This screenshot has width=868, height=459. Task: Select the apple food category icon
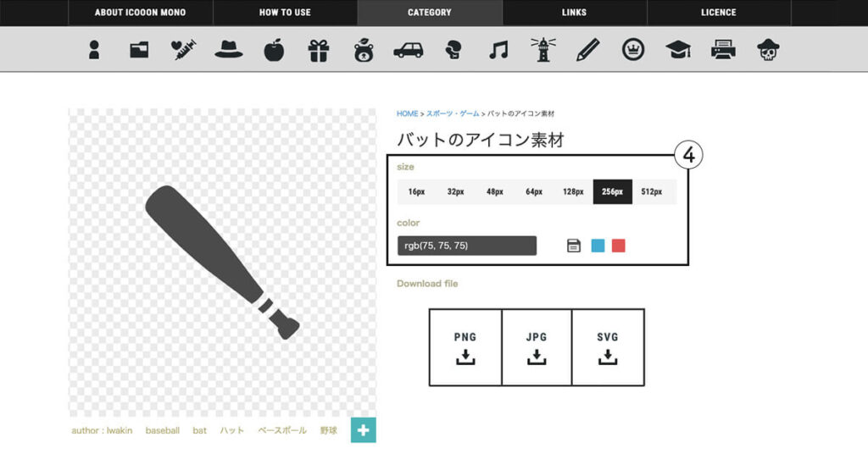coord(274,50)
